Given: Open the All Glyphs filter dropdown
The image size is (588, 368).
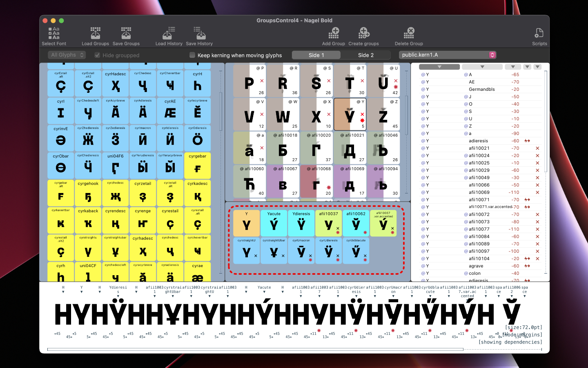Looking at the screenshot, I should (x=67, y=55).
